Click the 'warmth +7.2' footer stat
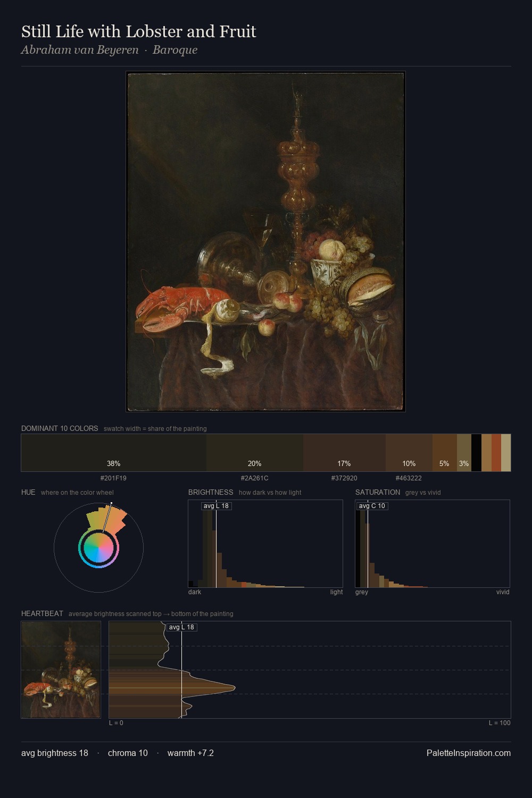The width and height of the screenshot is (532, 798). click(190, 753)
